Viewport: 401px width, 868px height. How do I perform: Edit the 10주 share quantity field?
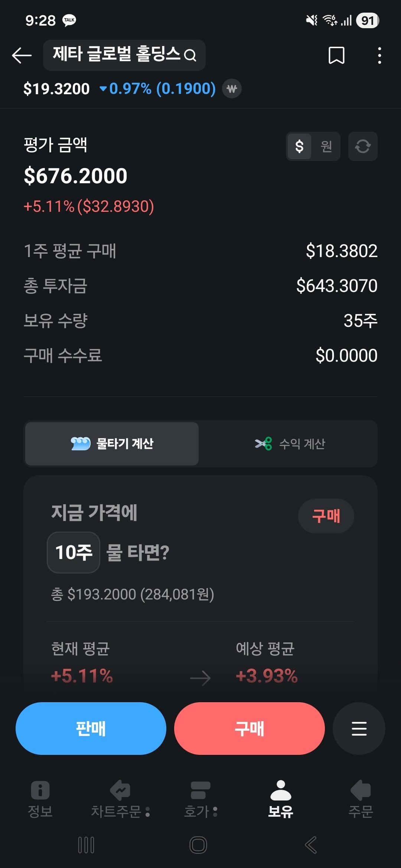[x=74, y=552]
